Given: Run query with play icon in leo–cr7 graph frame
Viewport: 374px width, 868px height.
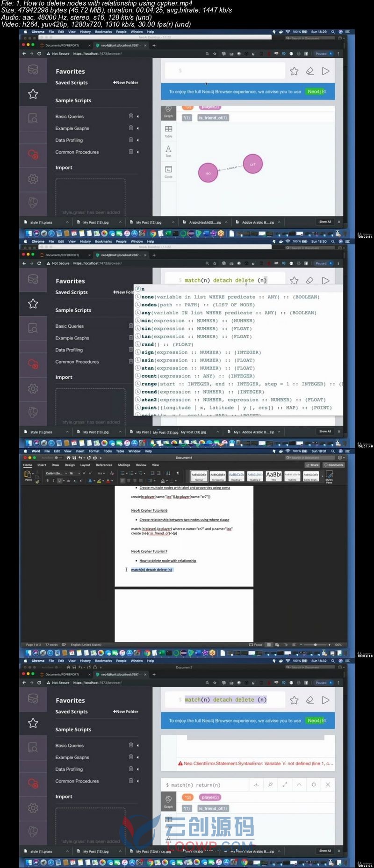Looking at the screenshot, I should (x=326, y=71).
